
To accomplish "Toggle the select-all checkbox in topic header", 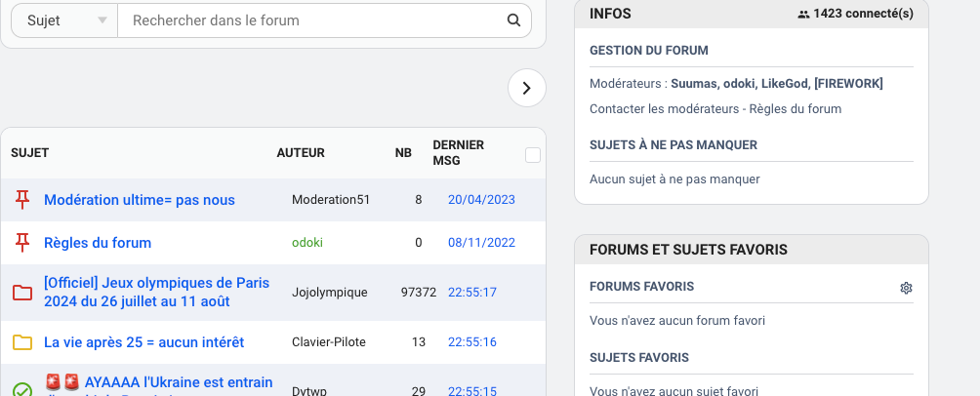I will tap(533, 154).
